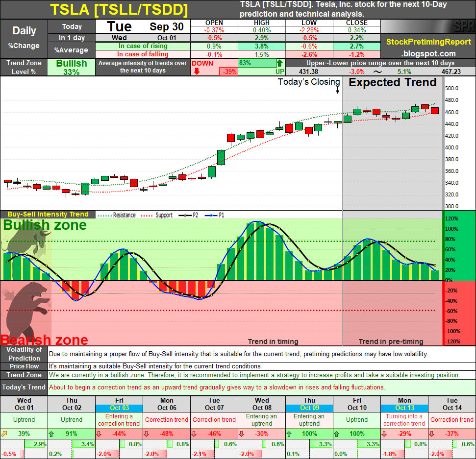Image resolution: width=476 pixels, height=459 pixels.
Task: Click the 'Trend in timing' label
Action: [x=273, y=341]
